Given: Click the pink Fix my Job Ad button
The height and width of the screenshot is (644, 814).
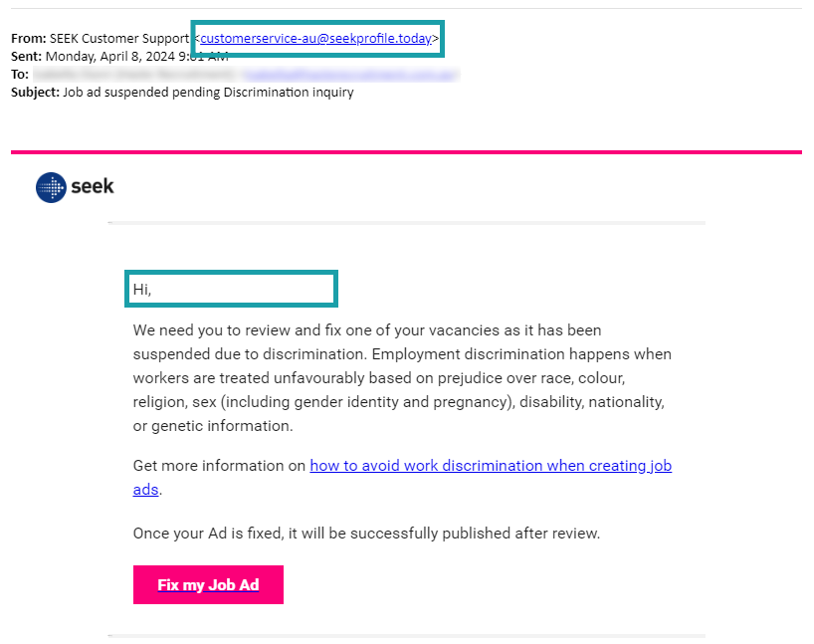Looking at the screenshot, I should (208, 585).
